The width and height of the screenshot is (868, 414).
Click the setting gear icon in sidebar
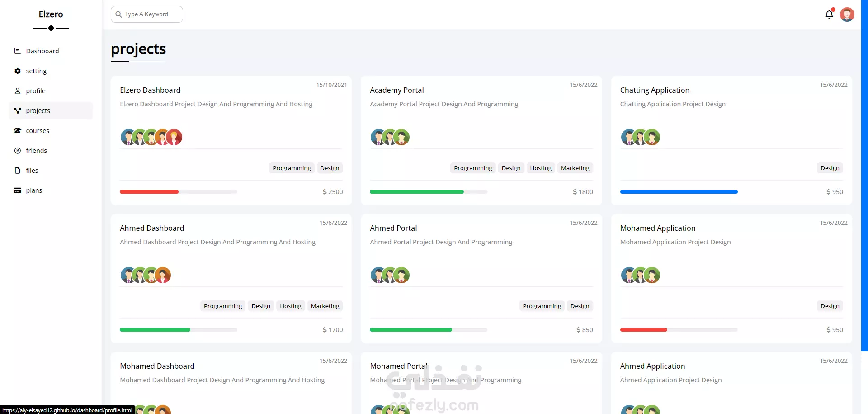[18, 71]
